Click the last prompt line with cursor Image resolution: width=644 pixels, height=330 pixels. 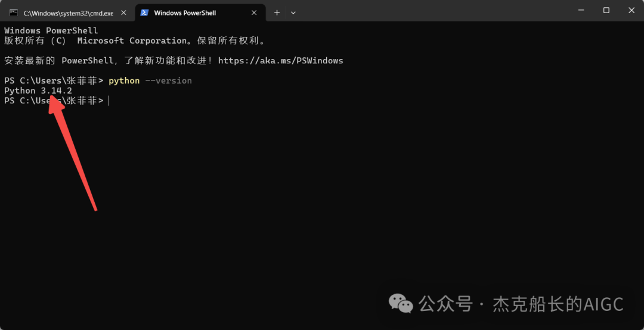pos(57,101)
